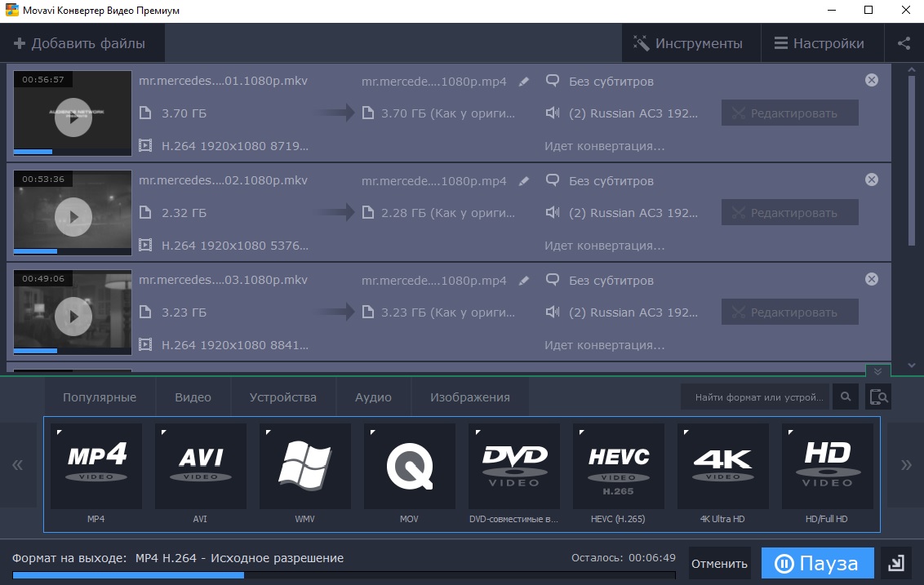Open subtitles dropdown for episode 02
Screen dimensions: 924x585
click(x=600, y=181)
